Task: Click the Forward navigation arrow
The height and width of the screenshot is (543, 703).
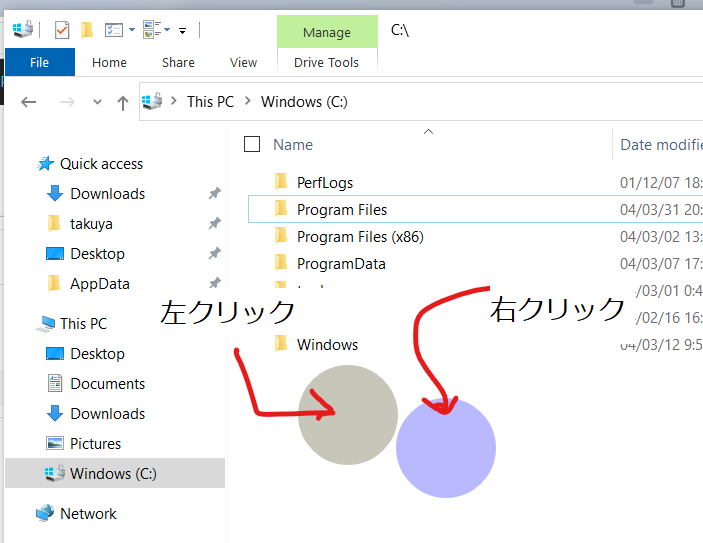Action: pos(67,102)
